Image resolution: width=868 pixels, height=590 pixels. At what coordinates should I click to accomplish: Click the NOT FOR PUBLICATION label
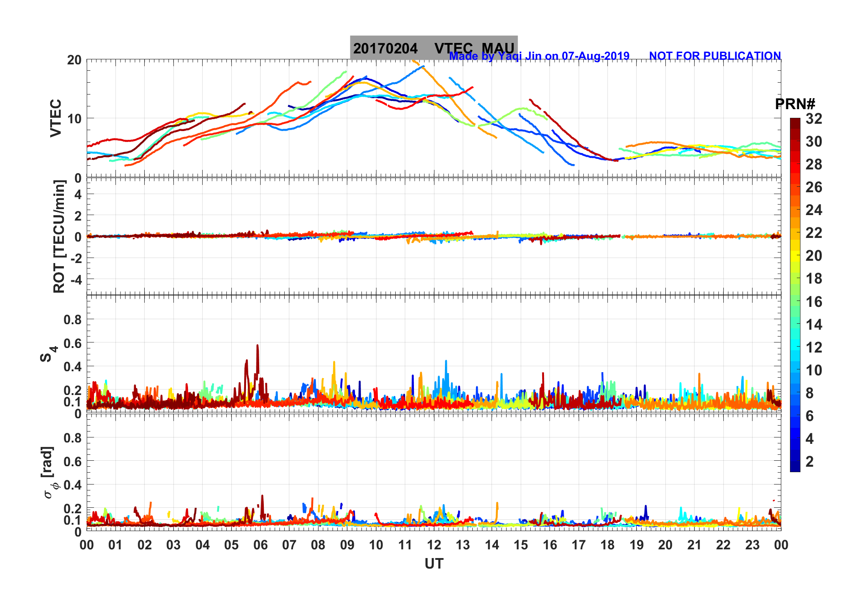tap(715, 56)
